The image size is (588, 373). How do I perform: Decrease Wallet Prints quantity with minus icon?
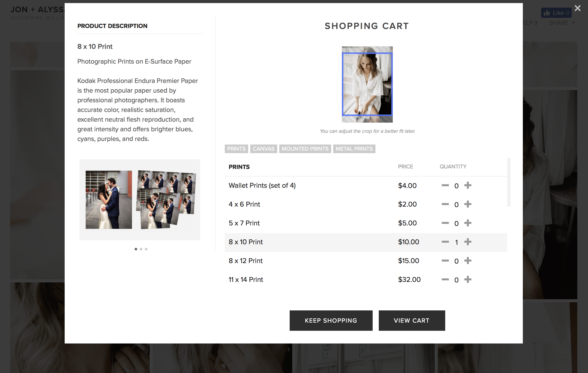point(445,185)
